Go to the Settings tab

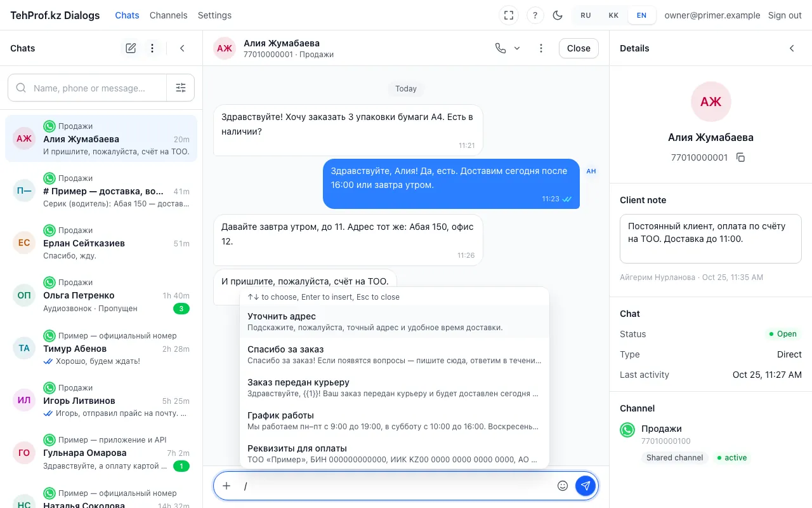(214, 15)
